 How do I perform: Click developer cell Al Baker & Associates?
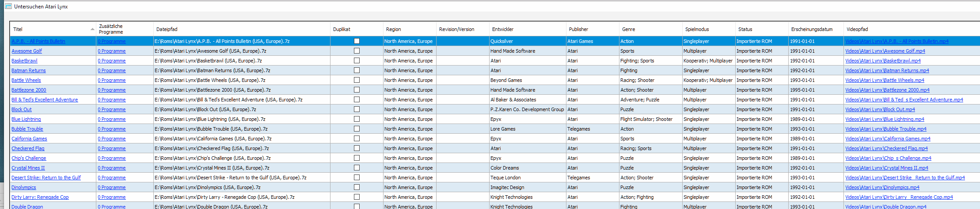[x=528, y=100]
